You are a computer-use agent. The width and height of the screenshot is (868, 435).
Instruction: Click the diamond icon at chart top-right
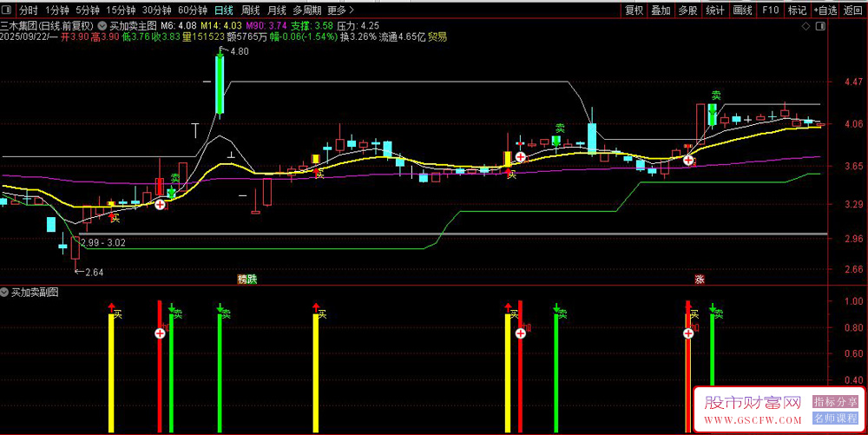(806, 26)
